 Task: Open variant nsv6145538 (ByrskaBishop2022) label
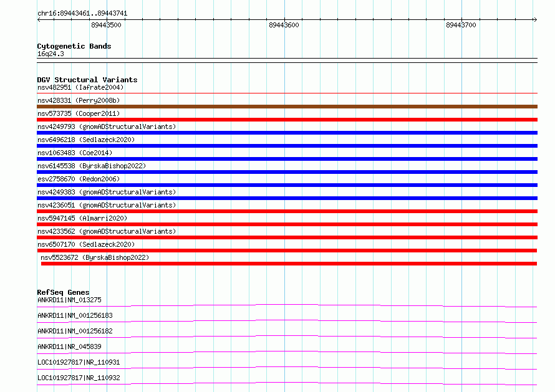pos(92,166)
